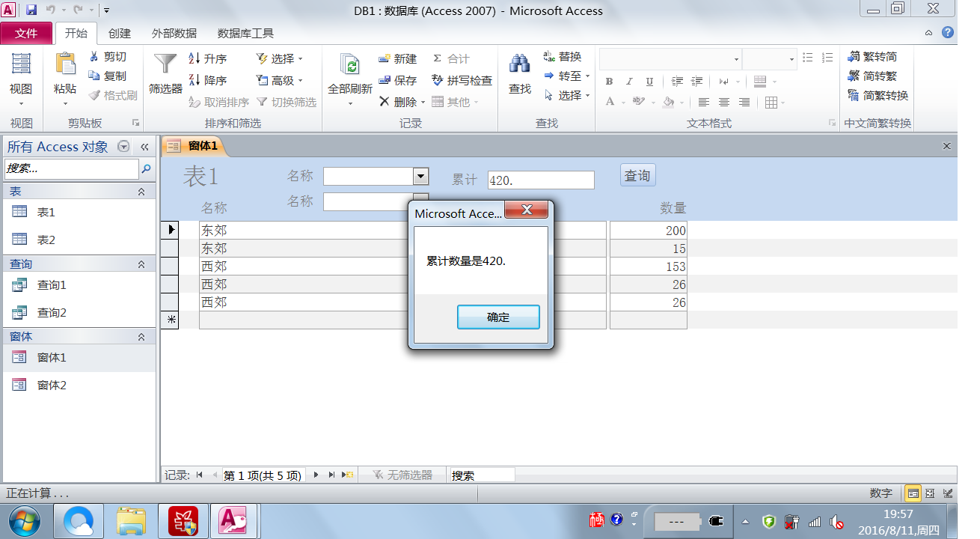Open the 数据库工具 ribbon tab

[x=245, y=33]
